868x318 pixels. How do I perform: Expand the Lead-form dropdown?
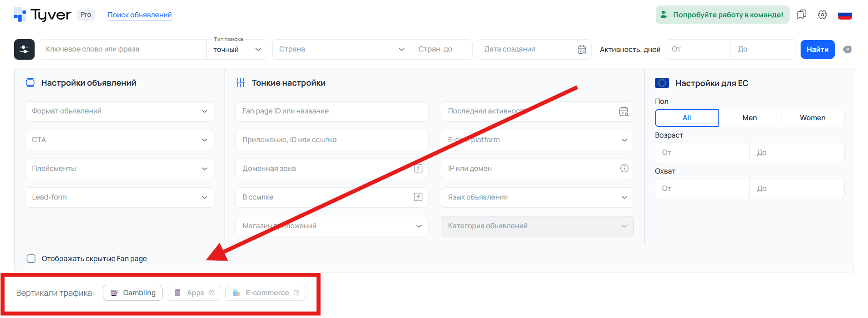click(120, 197)
